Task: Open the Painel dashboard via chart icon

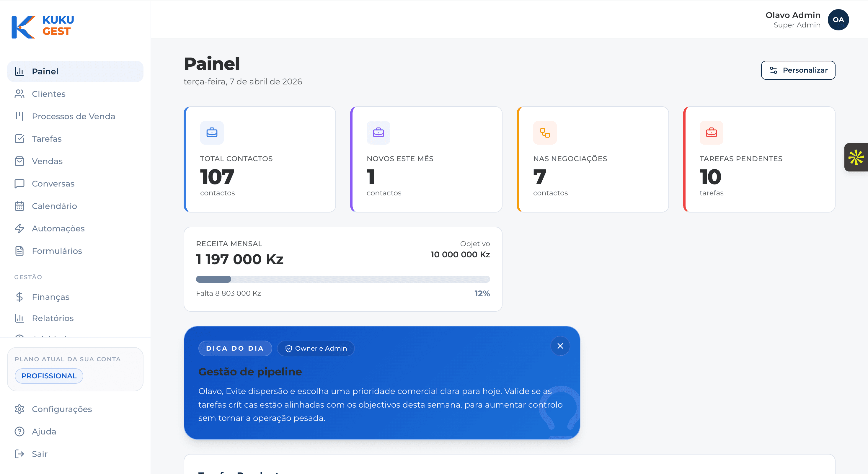Action: click(x=19, y=71)
